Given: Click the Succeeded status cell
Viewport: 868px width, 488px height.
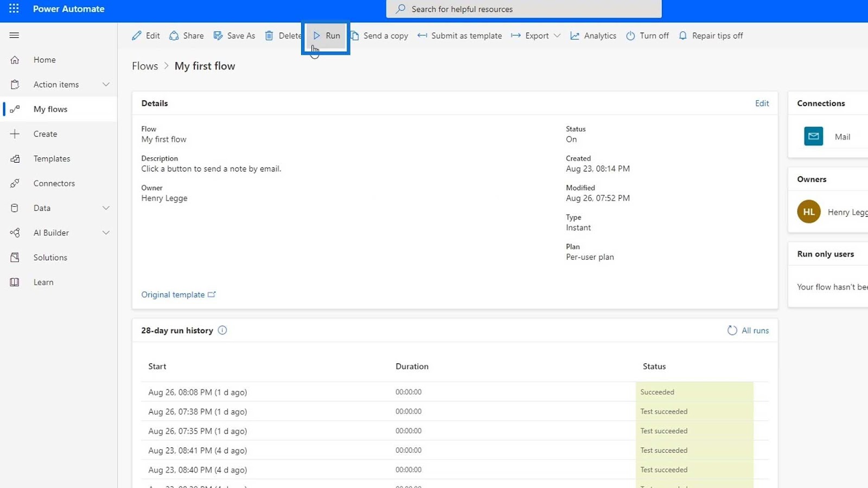Looking at the screenshot, I should click(694, 392).
